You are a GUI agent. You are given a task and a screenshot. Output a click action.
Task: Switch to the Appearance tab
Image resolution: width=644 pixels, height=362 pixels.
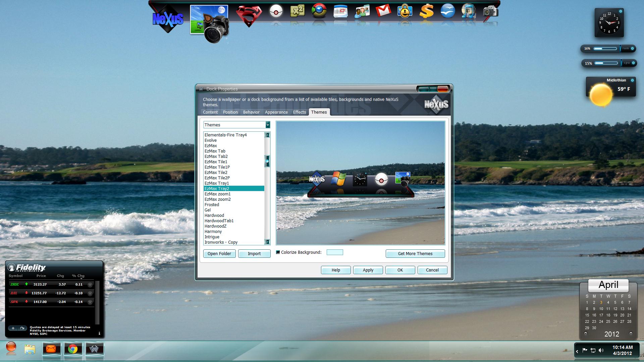coord(276,112)
